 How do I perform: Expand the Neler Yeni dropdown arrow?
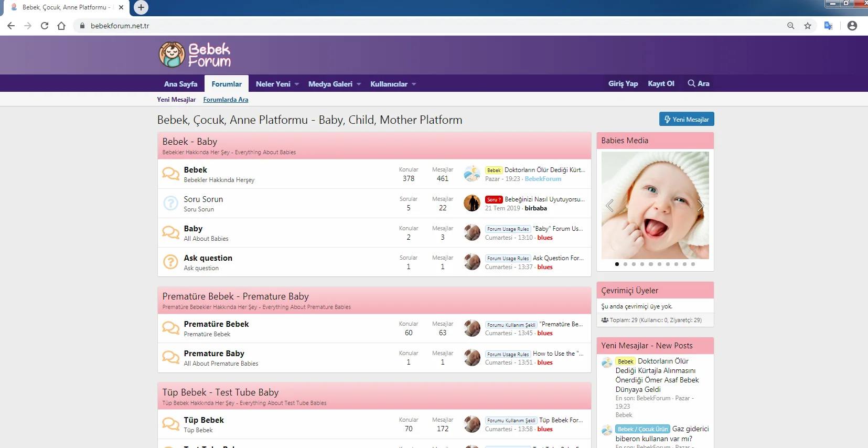pos(297,84)
